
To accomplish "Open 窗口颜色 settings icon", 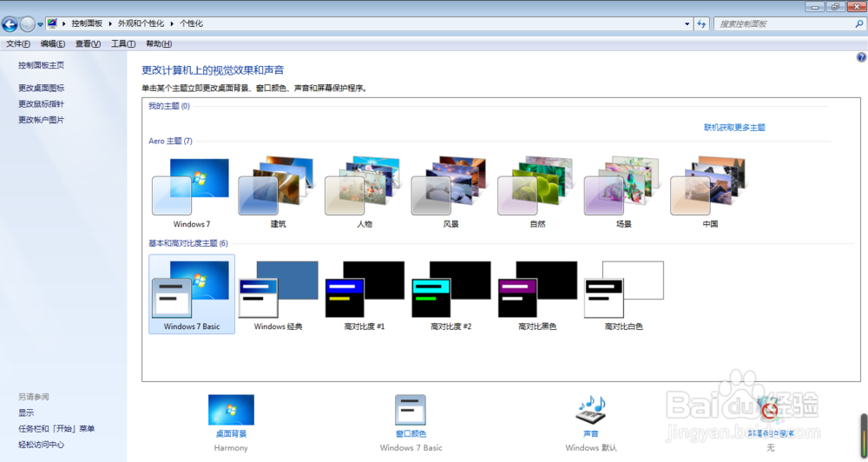I will click(411, 410).
